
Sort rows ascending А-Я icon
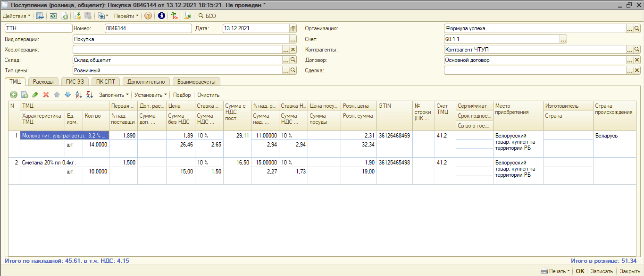pyautogui.click(x=79, y=95)
